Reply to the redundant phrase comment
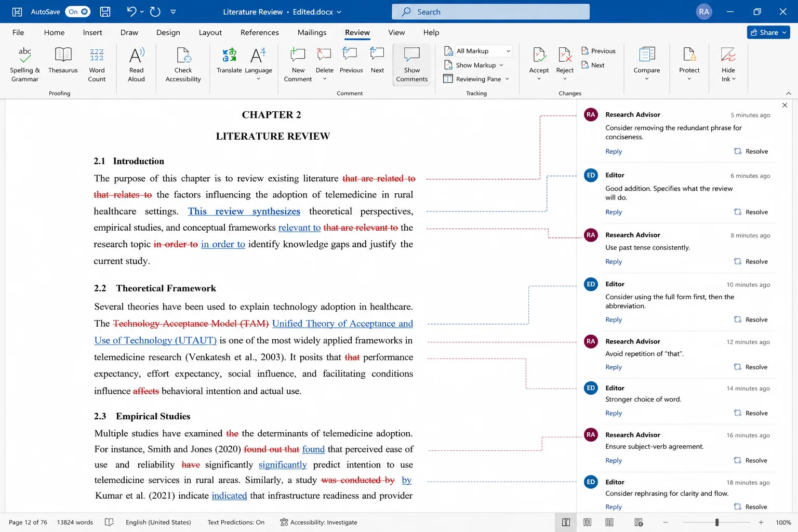Viewport: 798px width, 532px height. tap(614, 152)
